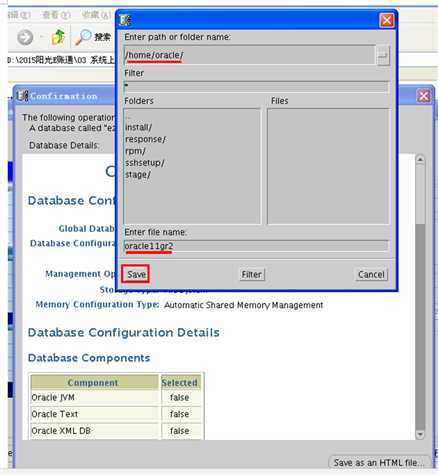
Task: Click the Save button in file dialog
Action: (x=136, y=274)
